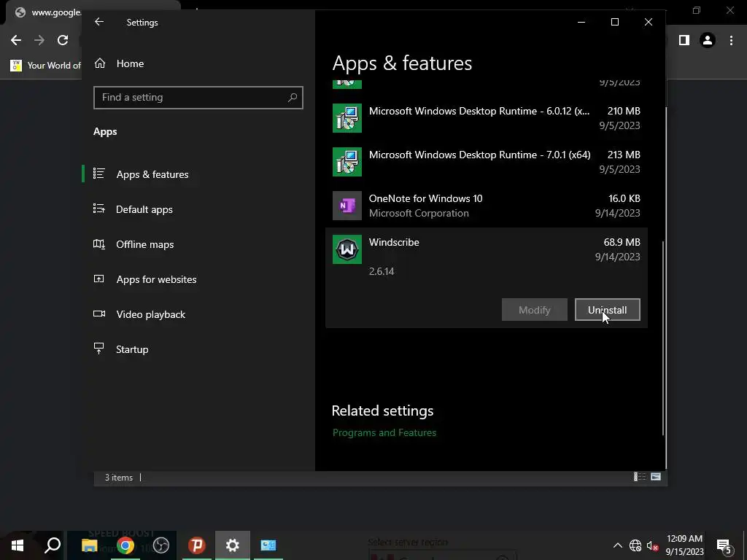Click the Home house icon
Viewport: 747px width, 560px height.
[99, 63]
